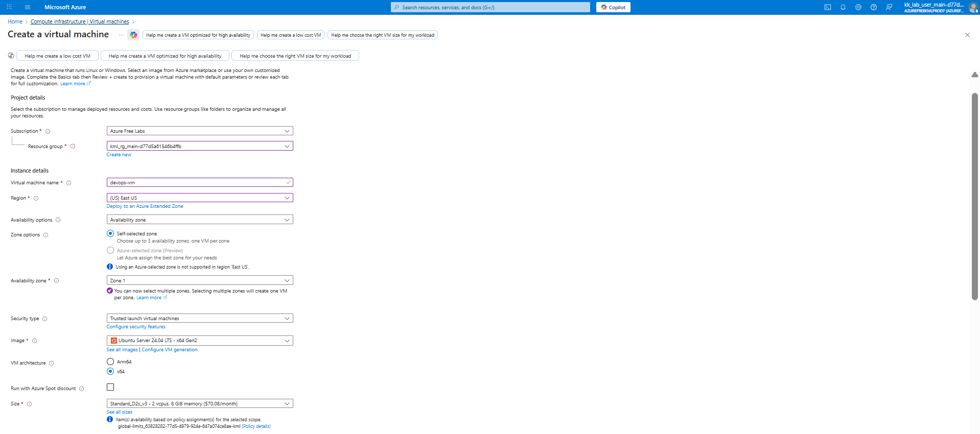Show info tooltip for Size

[30, 404]
